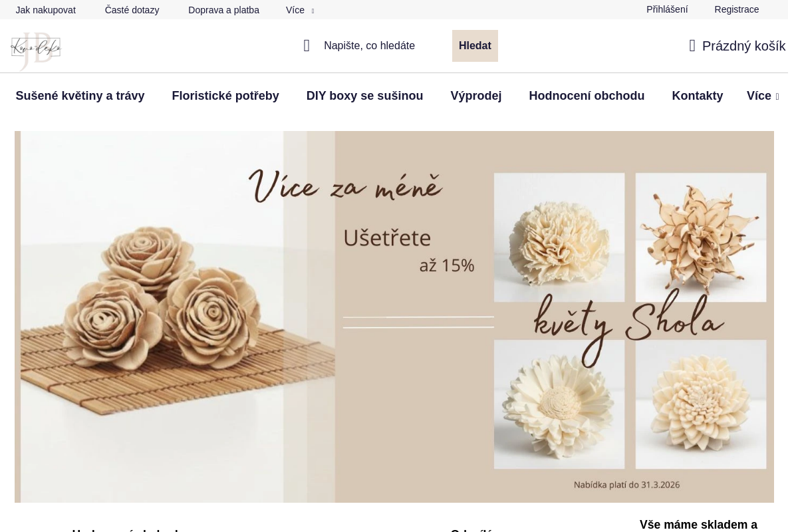View Hodnocení obchodu page
This screenshot has width=798, height=532.
(x=587, y=96)
